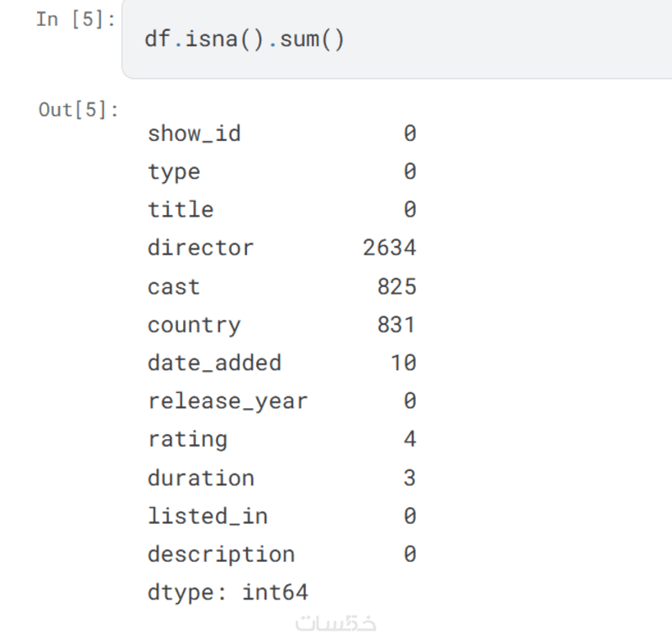Click the rating row label
Screen dimensions: 672x644
coord(187,440)
